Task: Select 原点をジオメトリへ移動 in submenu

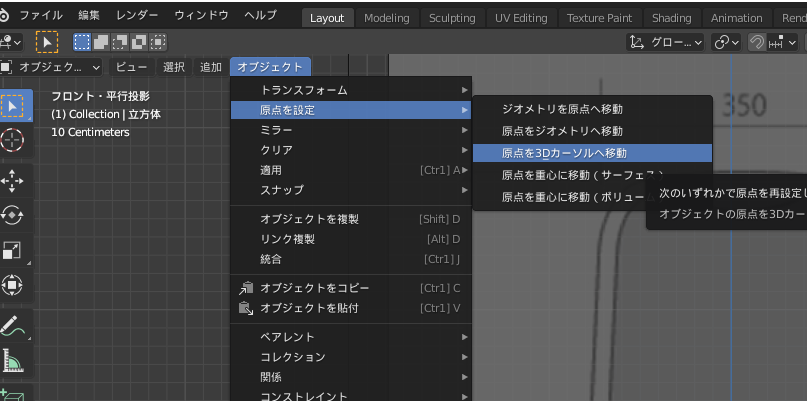Action: [592, 131]
